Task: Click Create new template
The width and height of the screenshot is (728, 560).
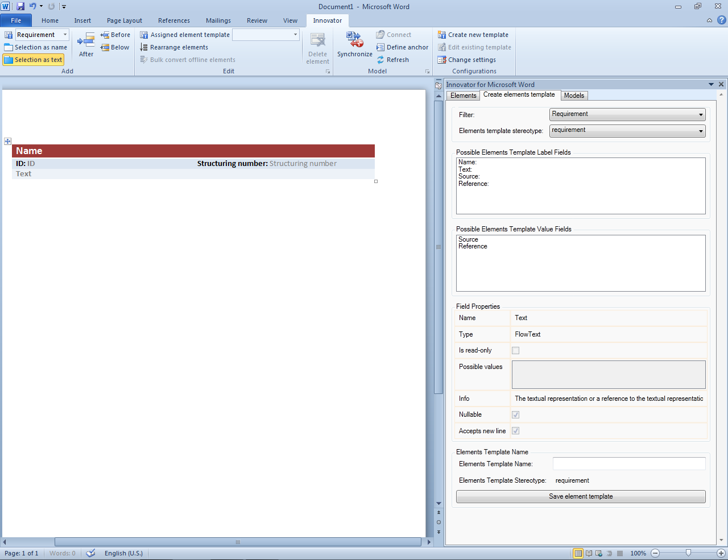Action: point(473,35)
